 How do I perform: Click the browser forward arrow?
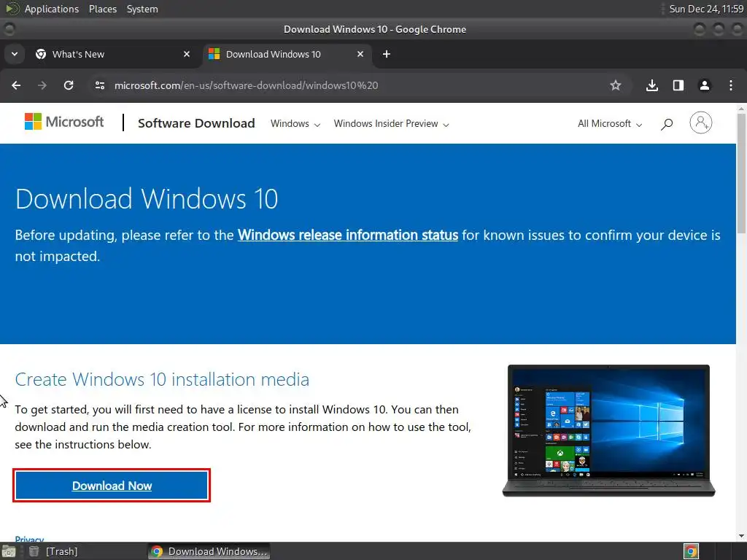(x=42, y=85)
